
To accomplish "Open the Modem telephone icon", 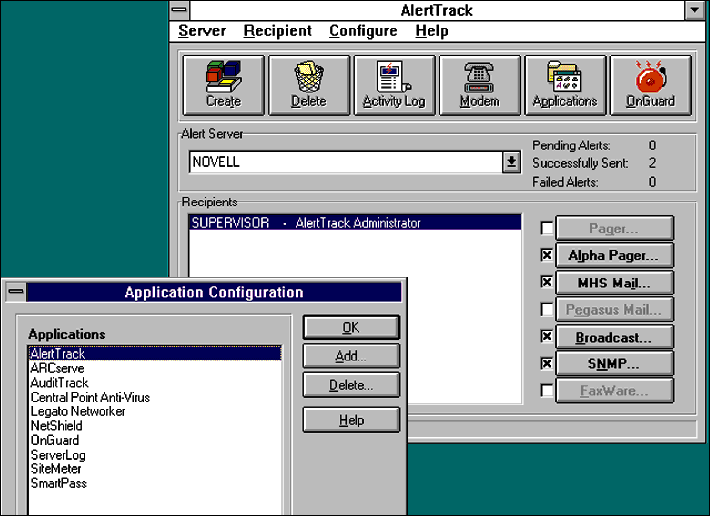I will point(480,86).
